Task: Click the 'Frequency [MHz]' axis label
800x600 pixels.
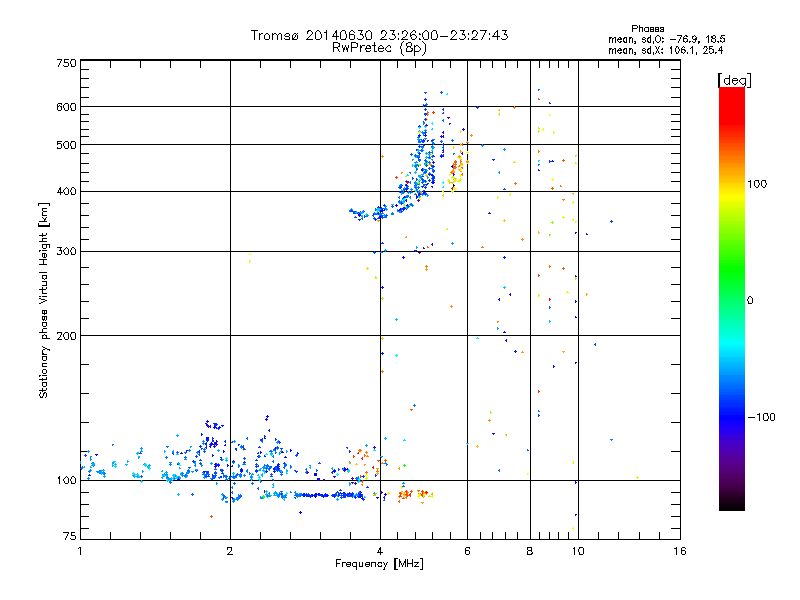Action: pos(379,564)
